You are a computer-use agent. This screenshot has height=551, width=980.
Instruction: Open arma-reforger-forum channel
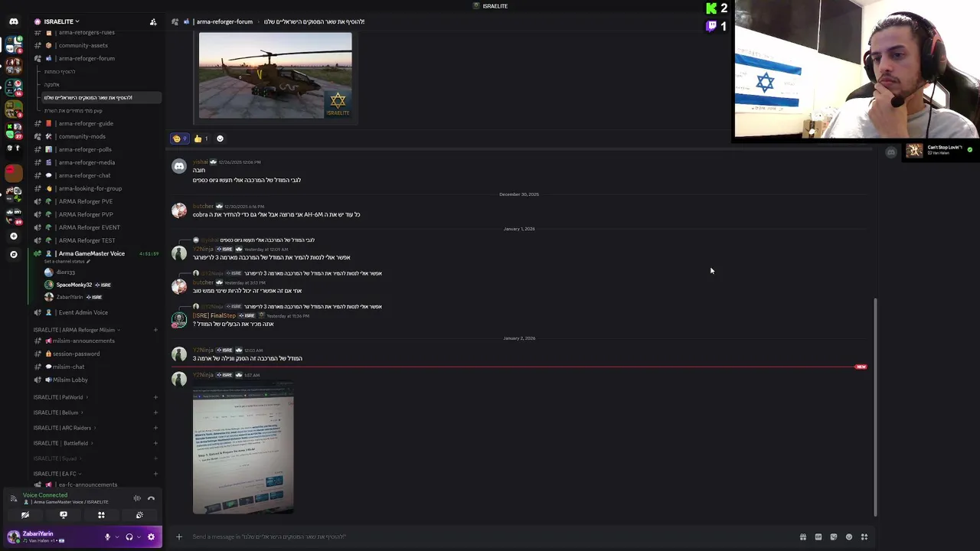pyautogui.click(x=87, y=58)
